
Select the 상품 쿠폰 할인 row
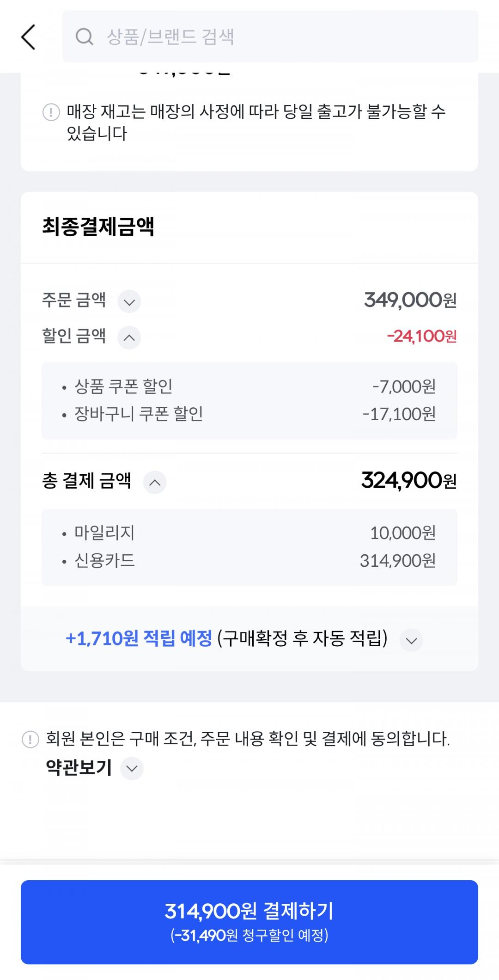pyautogui.click(x=249, y=386)
